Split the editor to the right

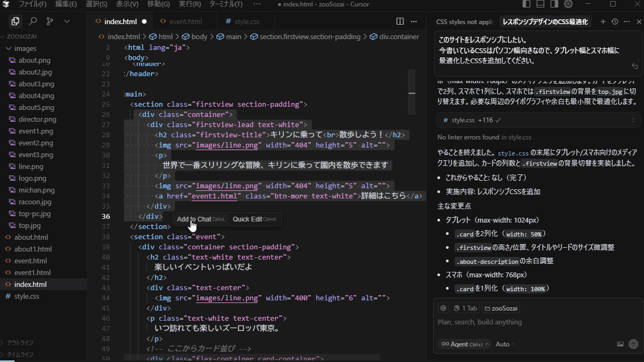click(x=400, y=21)
